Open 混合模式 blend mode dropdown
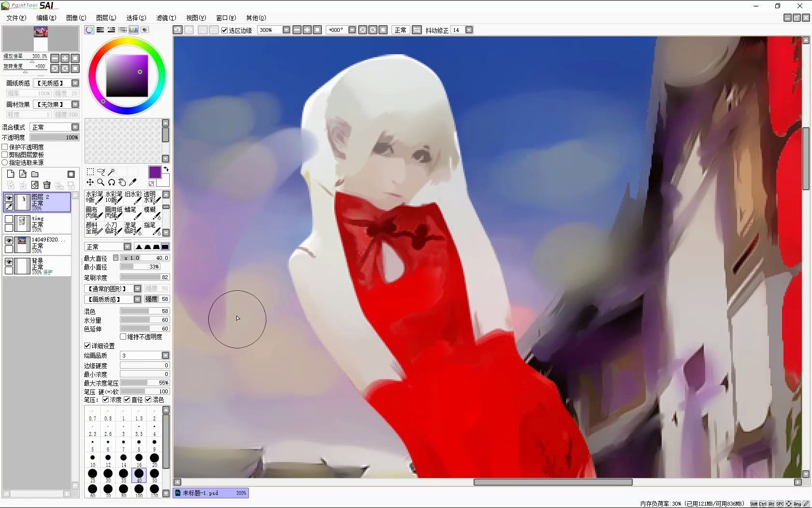This screenshot has height=508, width=812. click(x=75, y=127)
